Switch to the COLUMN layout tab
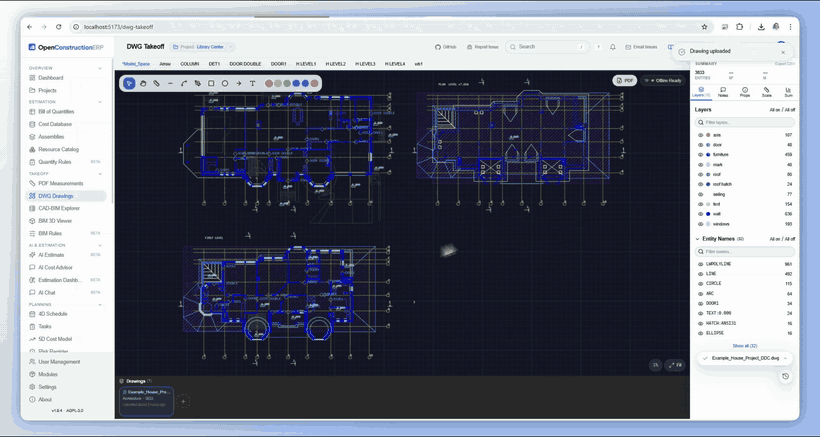This screenshot has width=820, height=437. point(190,64)
